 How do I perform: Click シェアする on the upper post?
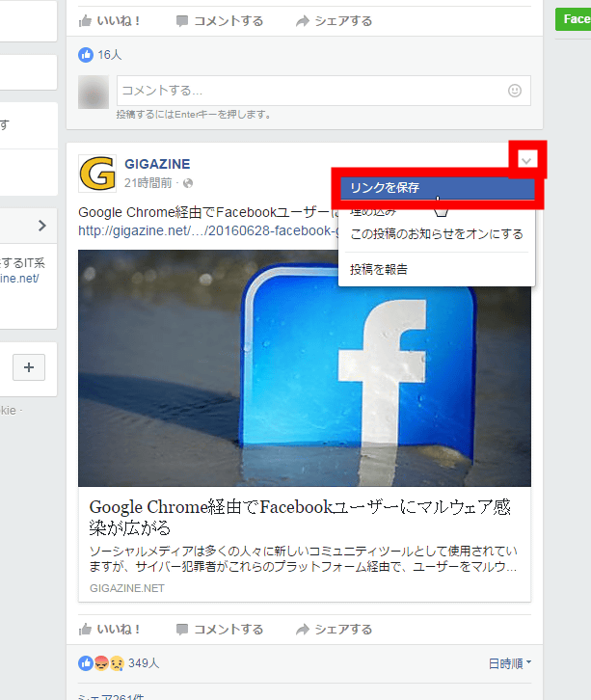pyautogui.click(x=334, y=21)
